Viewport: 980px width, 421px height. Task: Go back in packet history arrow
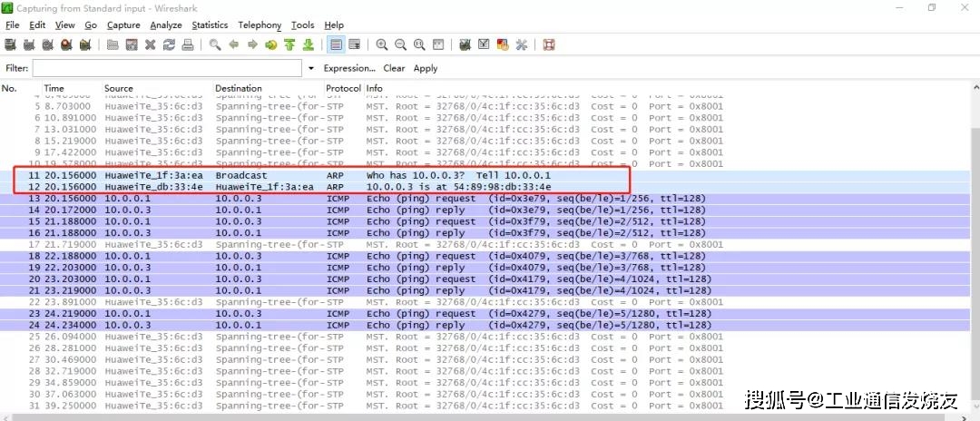[234, 45]
